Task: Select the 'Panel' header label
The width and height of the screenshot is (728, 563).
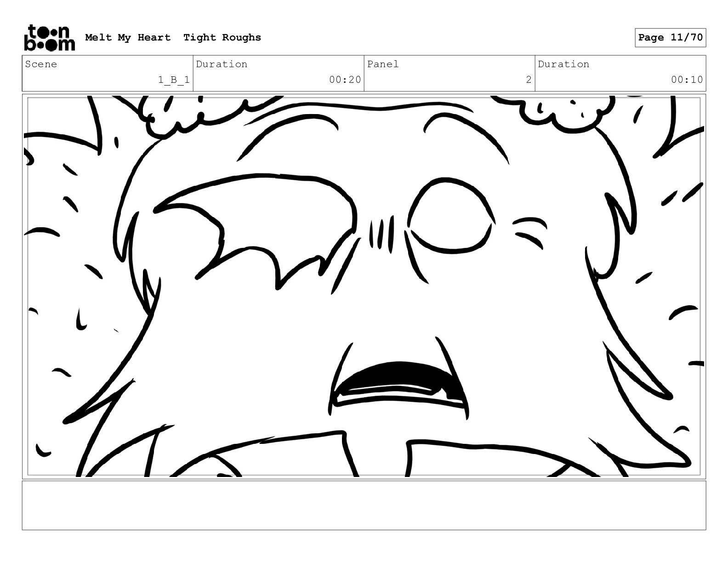Action: (382, 64)
